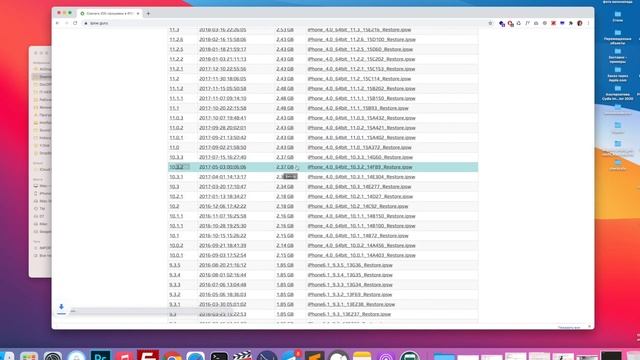The image size is (640, 360).
Task: Download the iPhone6,1 9.3.1 13E238 Restore.ipsw file
Action: [x=351, y=304]
